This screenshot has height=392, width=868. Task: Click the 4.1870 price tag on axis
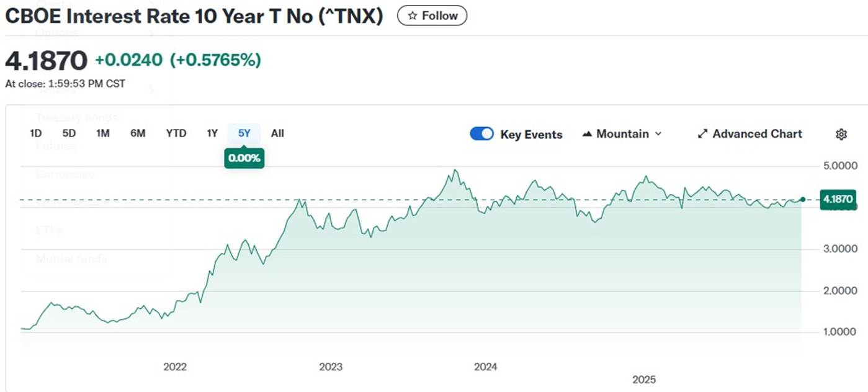pyautogui.click(x=838, y=199)
